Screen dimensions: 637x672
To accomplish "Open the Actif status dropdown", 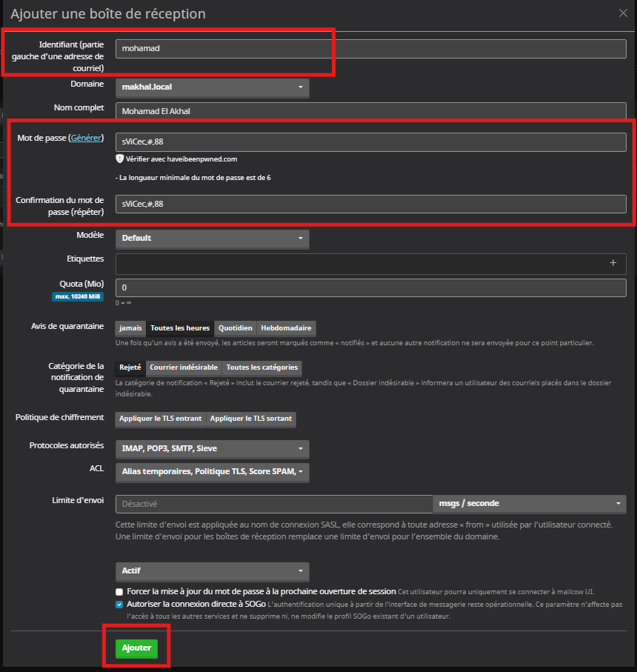I will pos(212,570).
